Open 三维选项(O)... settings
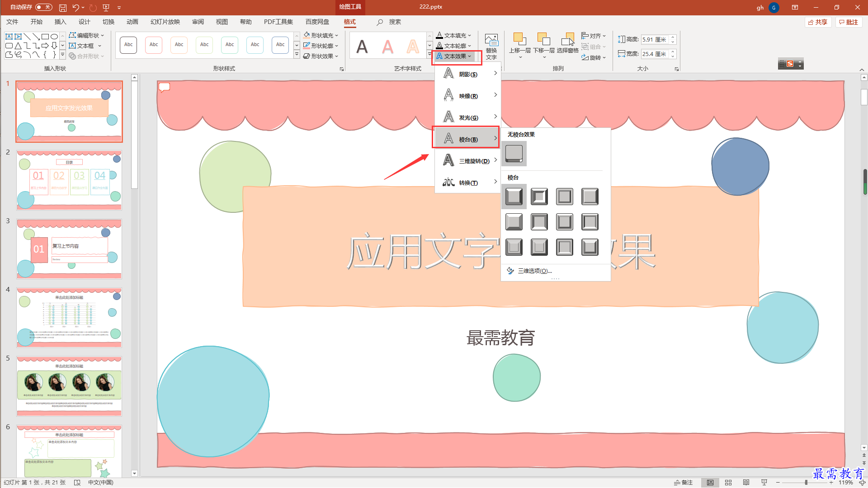This screenshot has width=868, height=488. pos(556,271)
